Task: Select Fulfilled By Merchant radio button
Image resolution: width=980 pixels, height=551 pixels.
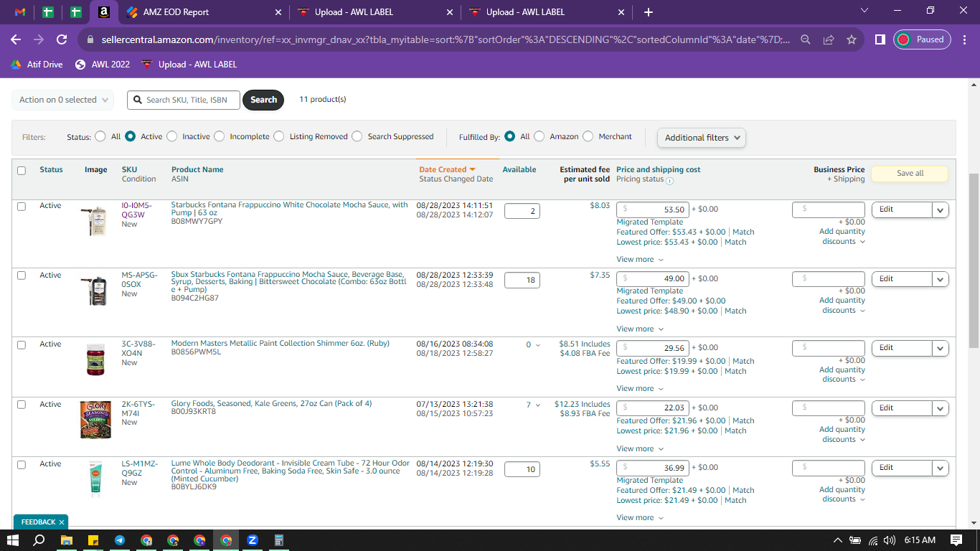Action: coord(588,136)
